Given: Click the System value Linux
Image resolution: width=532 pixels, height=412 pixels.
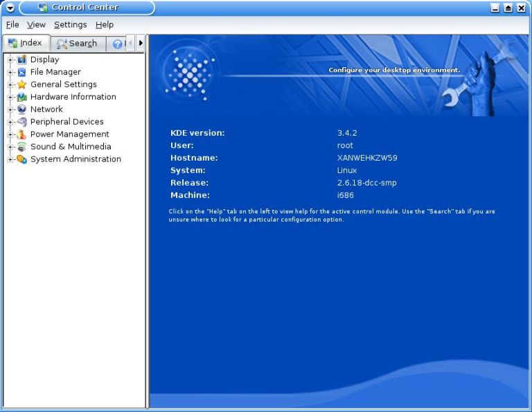Looking at the screenshot, I should (347, 170).
